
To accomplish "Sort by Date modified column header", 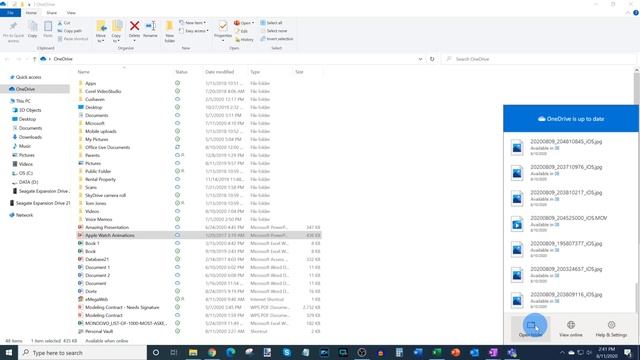I will 220,72.
